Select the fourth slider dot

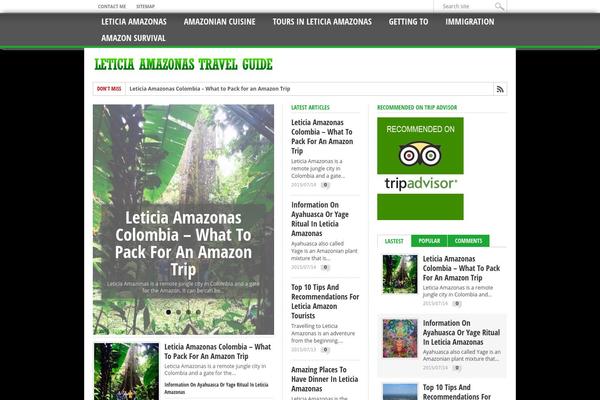[x=198, y=312]
